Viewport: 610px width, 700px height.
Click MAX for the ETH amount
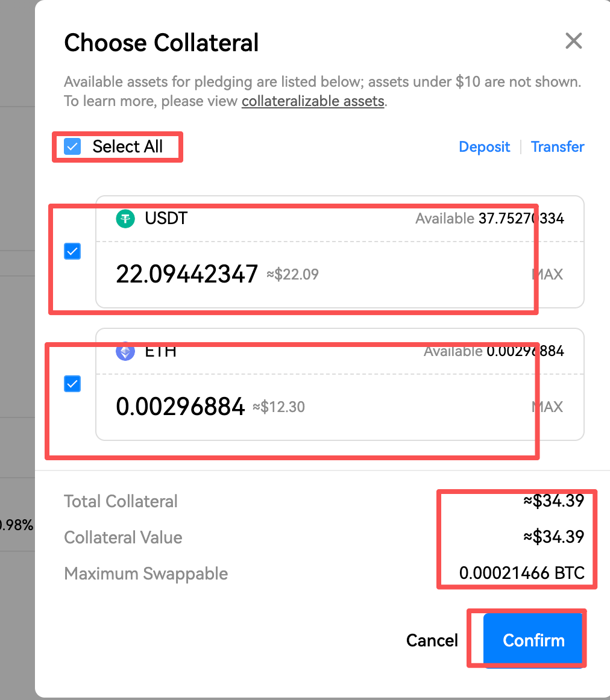(547, 407)
